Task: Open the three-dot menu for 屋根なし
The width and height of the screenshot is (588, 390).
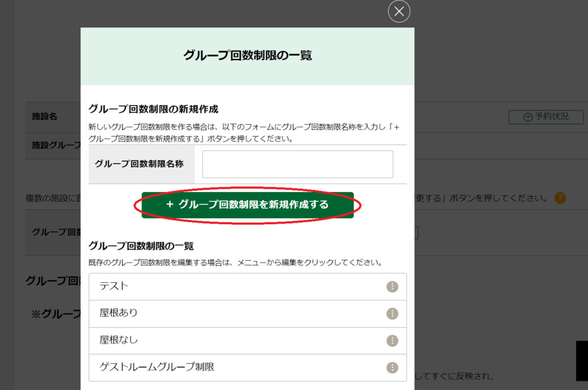Action: tap(392, 340)
